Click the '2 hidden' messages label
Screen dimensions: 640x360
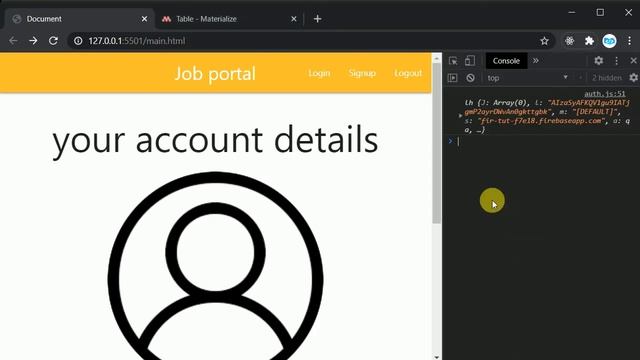[x=607, y=78]
